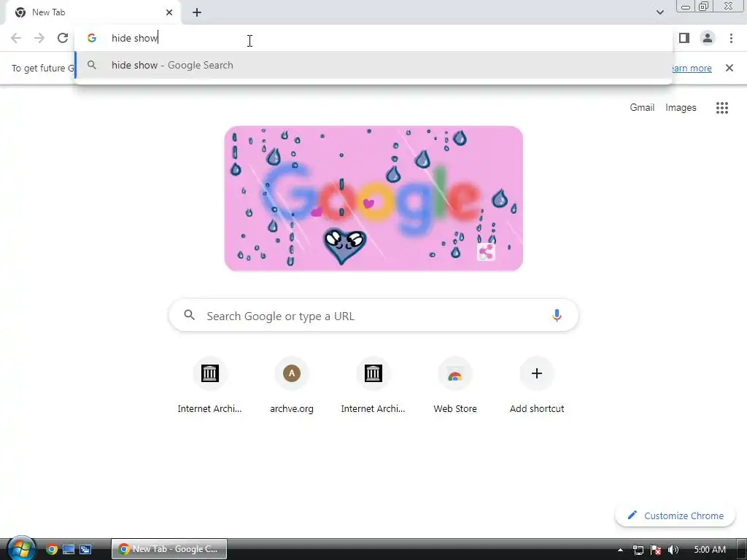Viewport: 747px width, 560px height.
Task: Open a new tab with the plus icon
Action: point(197,12)
